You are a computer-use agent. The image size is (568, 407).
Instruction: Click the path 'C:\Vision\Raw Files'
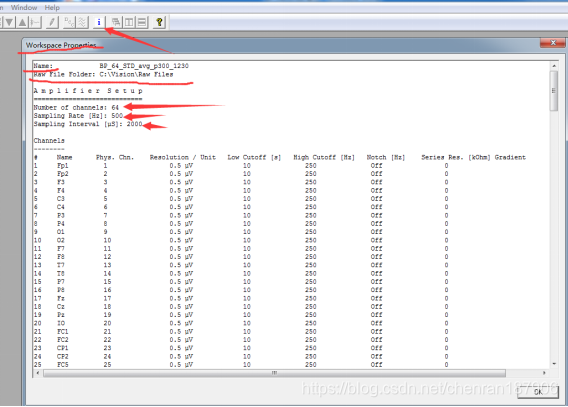(x=136, y=74)
